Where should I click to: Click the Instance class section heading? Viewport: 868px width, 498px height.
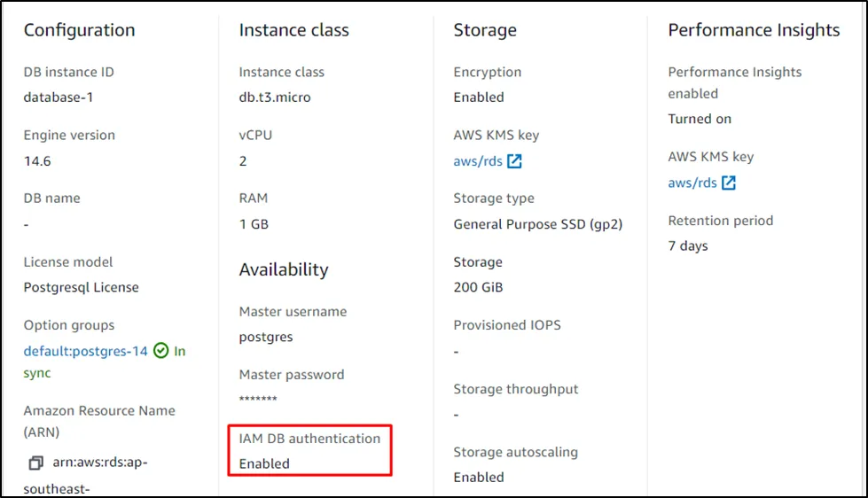coord(293,30)
